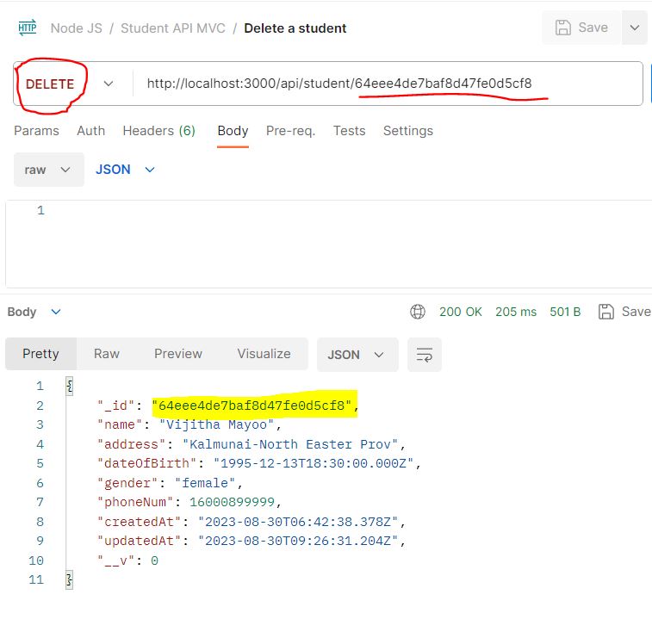
Task: Click the Save floppy disk icon at top
Action: click(x=562, y=28)
